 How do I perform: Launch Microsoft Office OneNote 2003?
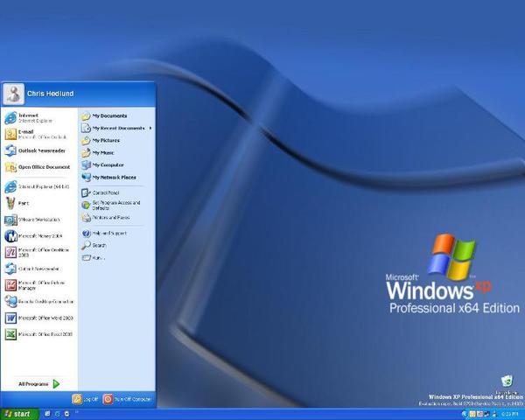click(39, 252)
